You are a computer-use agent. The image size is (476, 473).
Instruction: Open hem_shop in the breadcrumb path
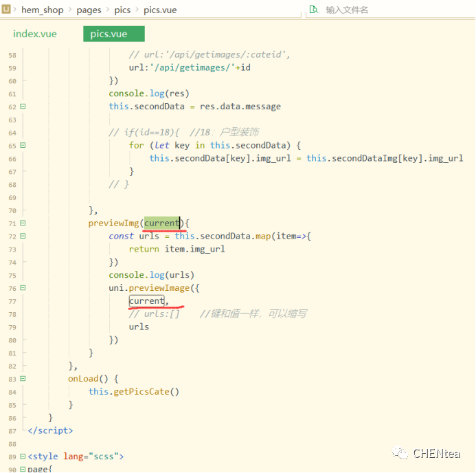pyautogui.click(x=42, y=10)
